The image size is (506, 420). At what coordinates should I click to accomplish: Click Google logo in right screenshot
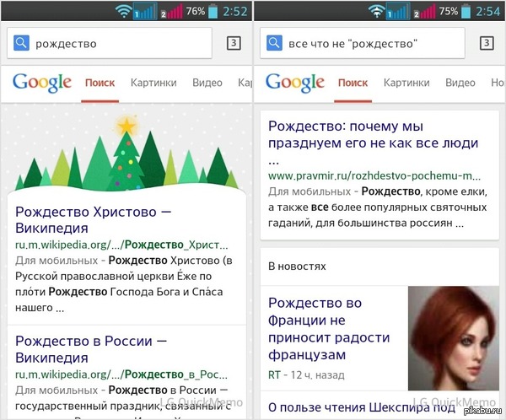[295, 83]
